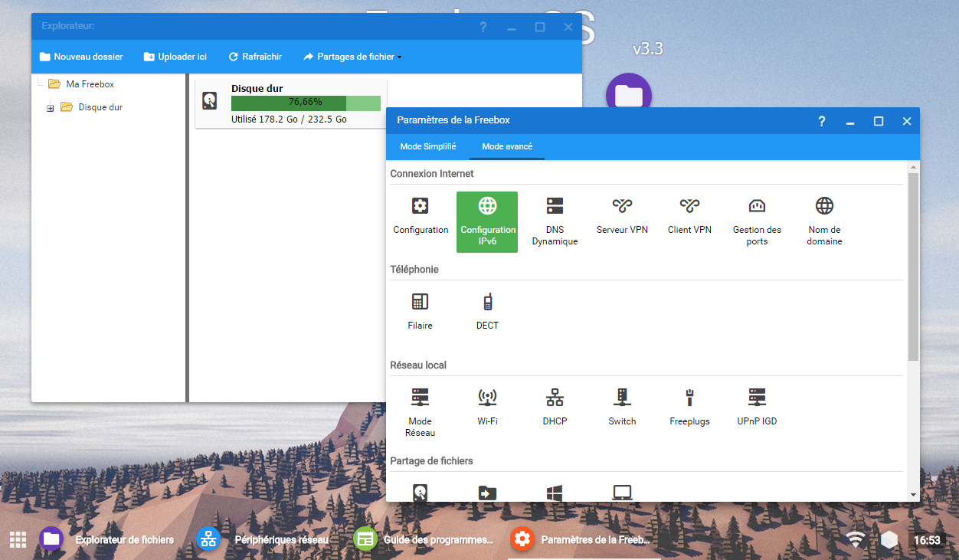Click the scrollbar thumb in the Paramètres window
959x560 pixels.
(x=913, y=267)
